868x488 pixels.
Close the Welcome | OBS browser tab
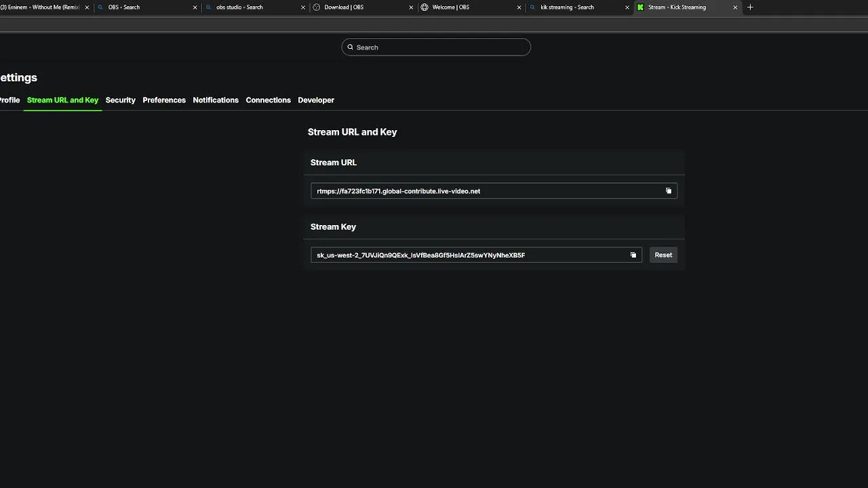519,7
